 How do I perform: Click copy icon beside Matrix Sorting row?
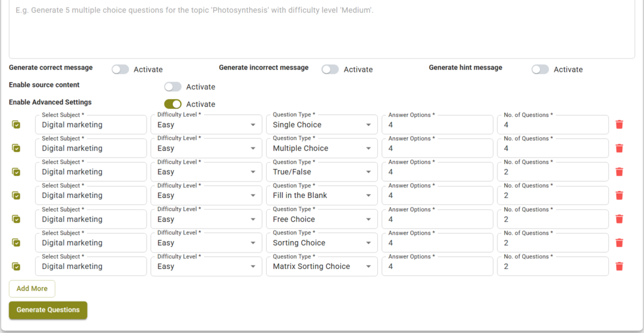pyautogui.click(x=16, y=266)
